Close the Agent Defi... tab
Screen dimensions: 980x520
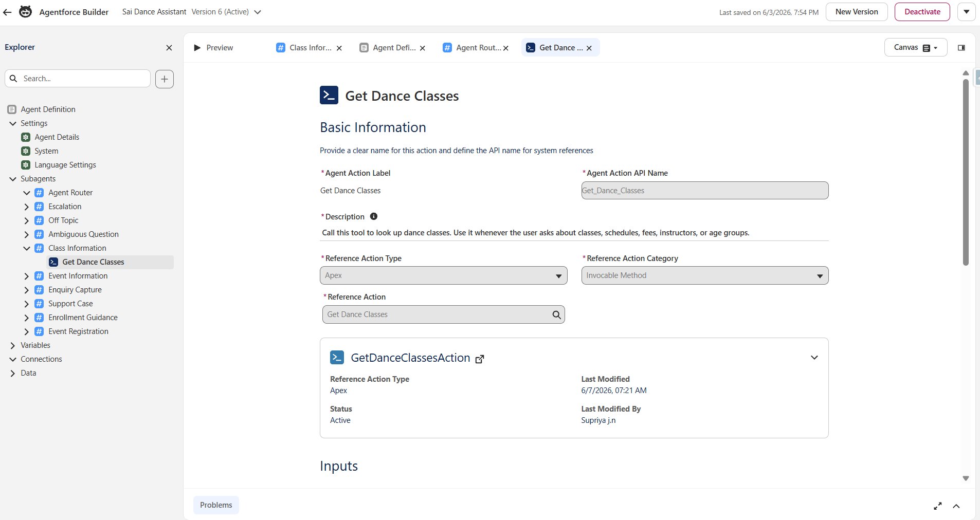(423, 48)
